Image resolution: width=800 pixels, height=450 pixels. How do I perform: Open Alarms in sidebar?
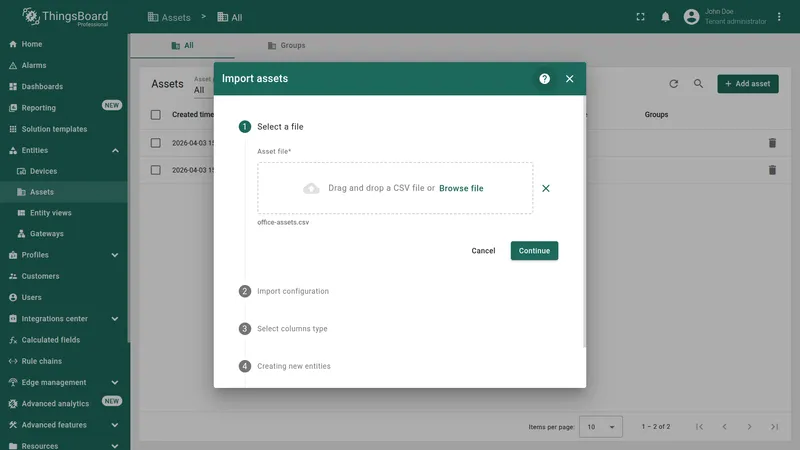(64, 65)
